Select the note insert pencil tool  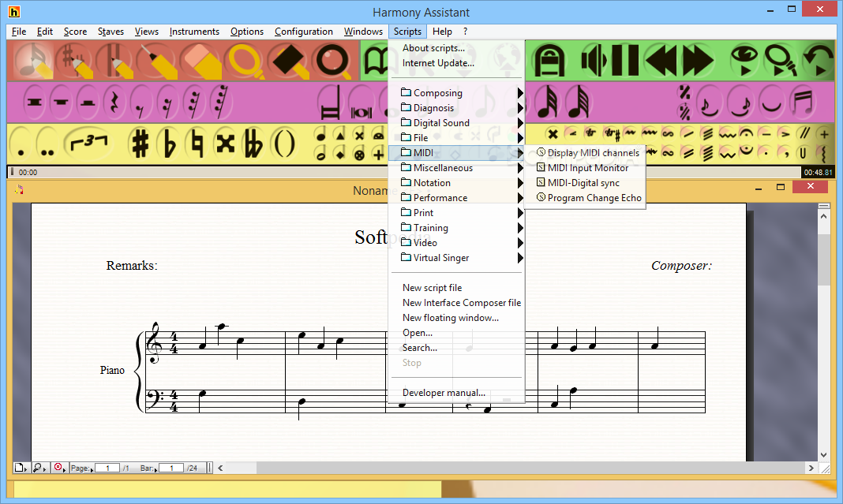pos(33,60)
